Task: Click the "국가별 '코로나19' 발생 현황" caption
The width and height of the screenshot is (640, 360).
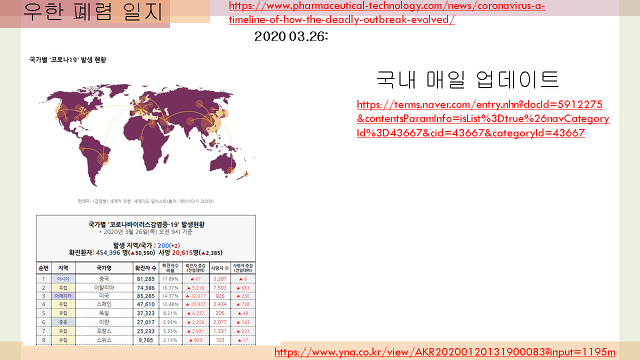Action: 67,60
